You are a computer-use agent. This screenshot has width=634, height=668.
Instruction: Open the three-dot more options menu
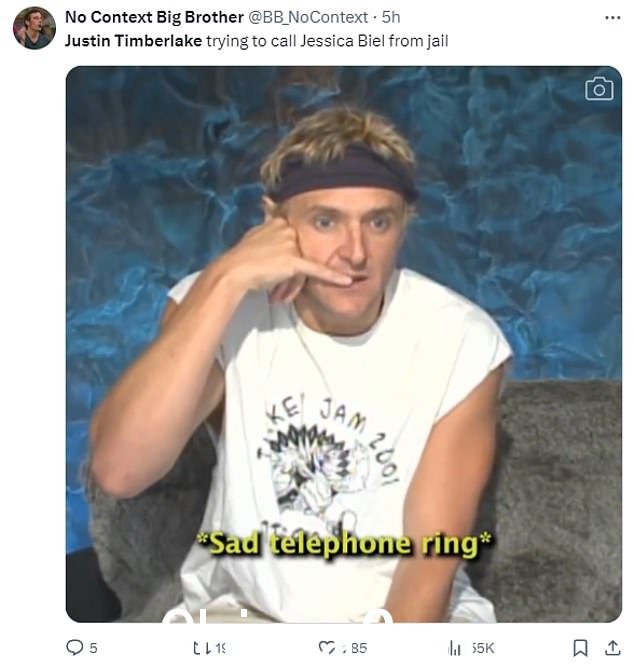[612, 17]
